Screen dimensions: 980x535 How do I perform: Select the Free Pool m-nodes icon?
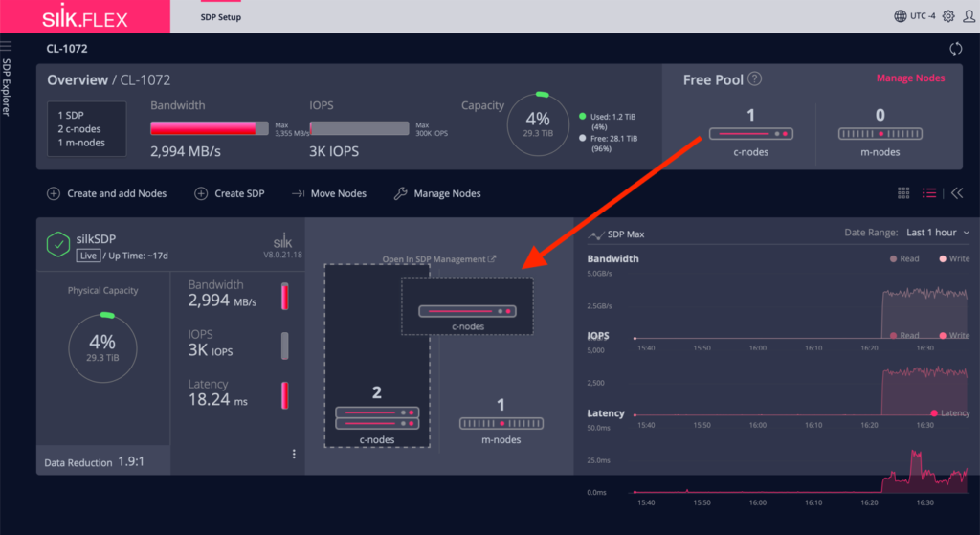tap(880, 134)
